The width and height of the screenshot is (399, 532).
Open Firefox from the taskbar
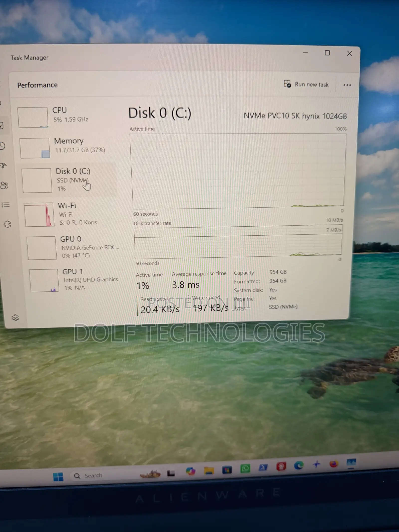pos(334,464)
